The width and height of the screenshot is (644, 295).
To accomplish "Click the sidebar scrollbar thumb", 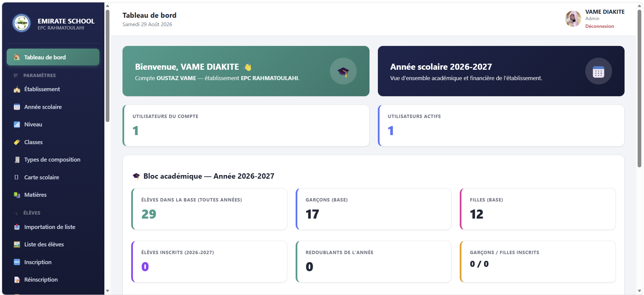I will tap(107, 66).
